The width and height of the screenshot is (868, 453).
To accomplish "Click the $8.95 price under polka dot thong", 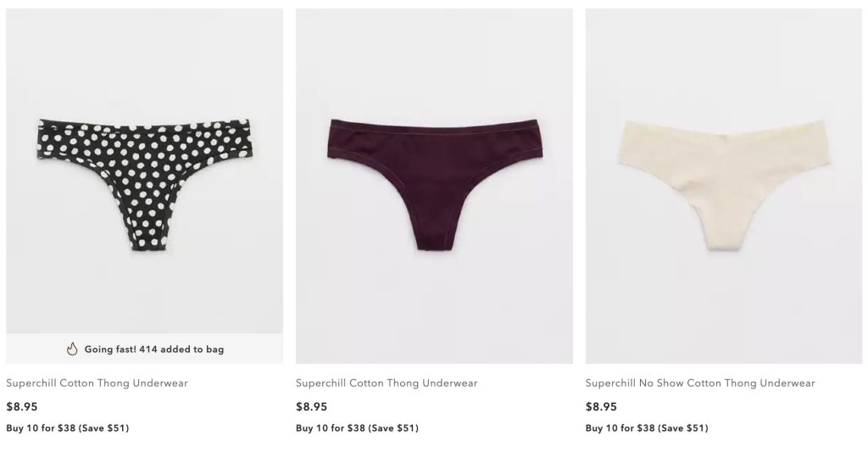I will pyautogui.click(x=22, y=406).
